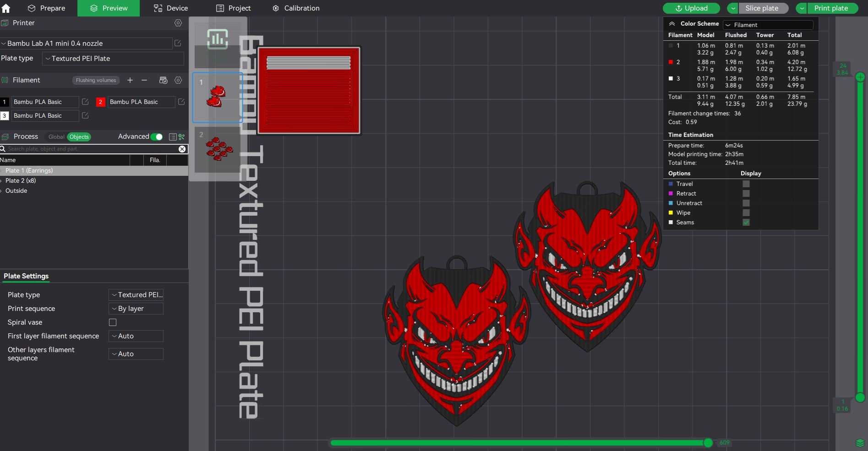This screenshot has height=451, width=868.
Task: Click the Print plate button
Action: [832, 8]
